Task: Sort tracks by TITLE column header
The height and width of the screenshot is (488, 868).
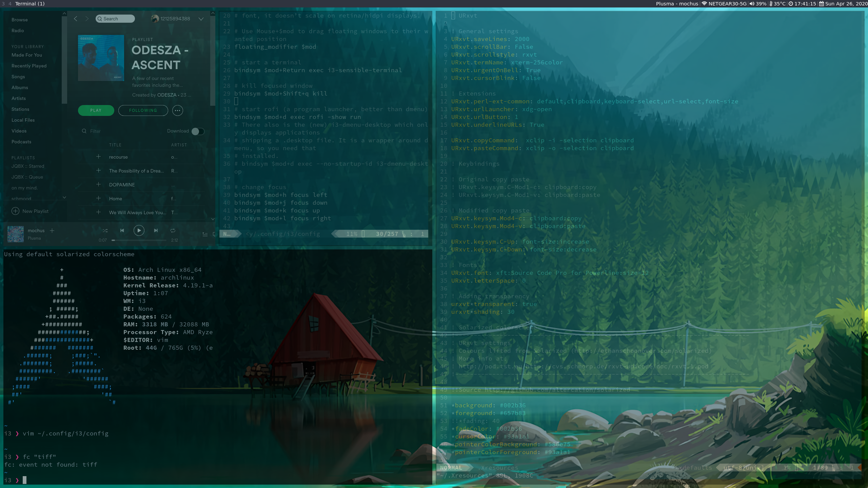Action: [x=115, y=145]
